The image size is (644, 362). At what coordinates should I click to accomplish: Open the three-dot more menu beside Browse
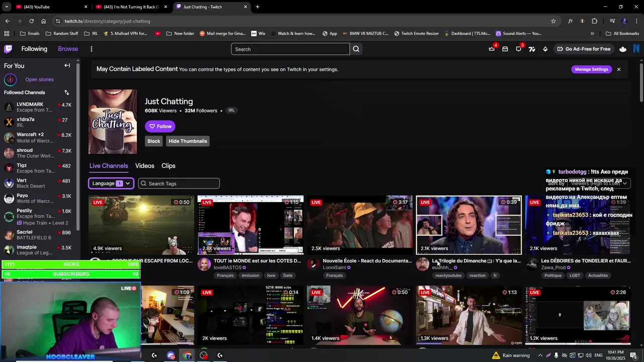pos(91,49)
